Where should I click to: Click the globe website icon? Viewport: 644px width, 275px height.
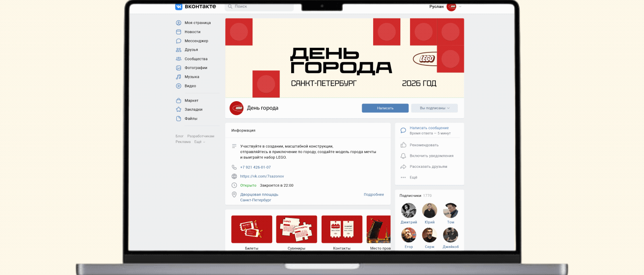click(x=234, y=176)
